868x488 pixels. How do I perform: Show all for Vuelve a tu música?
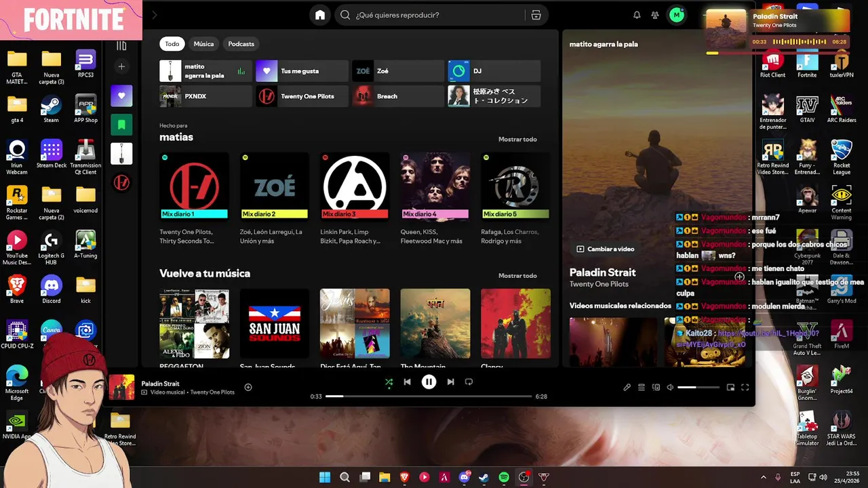[517, 276]
